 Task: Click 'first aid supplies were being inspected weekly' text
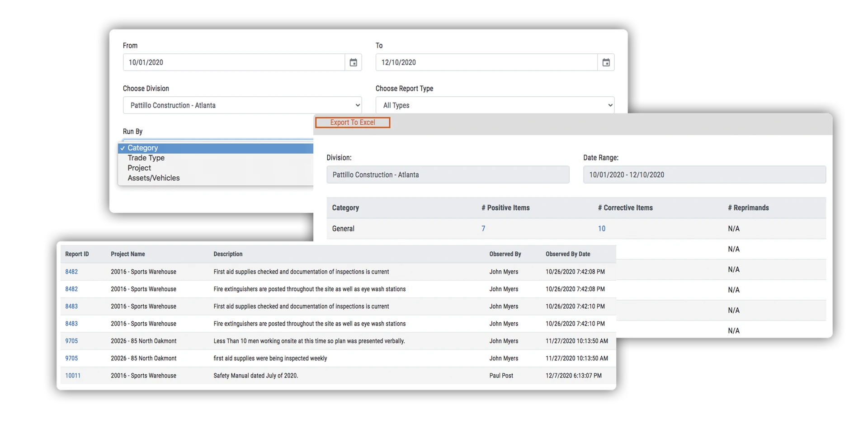(270, 358)
